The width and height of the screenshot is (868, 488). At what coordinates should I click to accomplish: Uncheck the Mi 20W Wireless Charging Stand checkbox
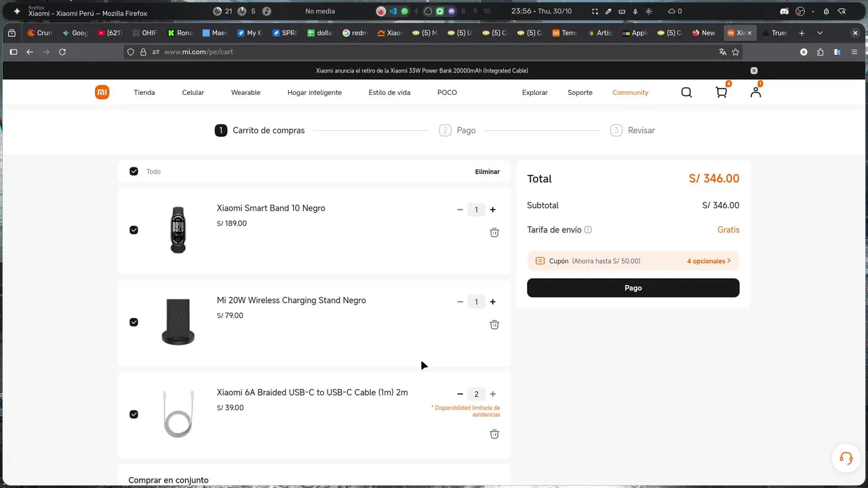(x=134, y=322)
